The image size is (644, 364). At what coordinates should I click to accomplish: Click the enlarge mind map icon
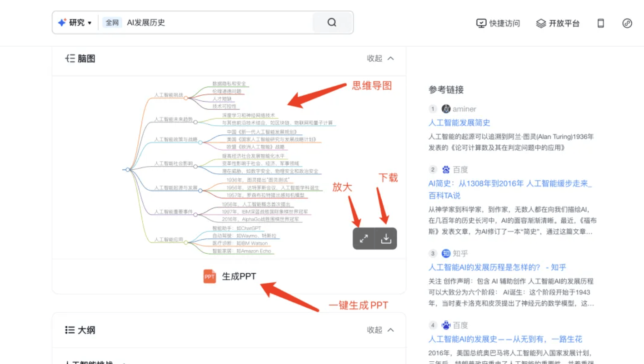click(364, 239)
